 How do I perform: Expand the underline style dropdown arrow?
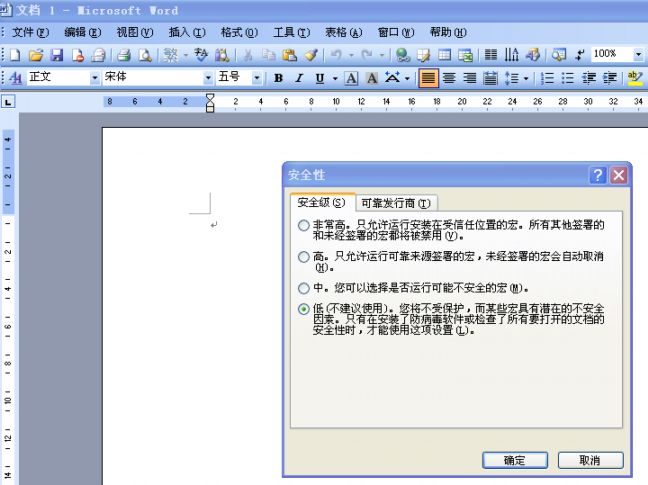click(x=335, y=78)
